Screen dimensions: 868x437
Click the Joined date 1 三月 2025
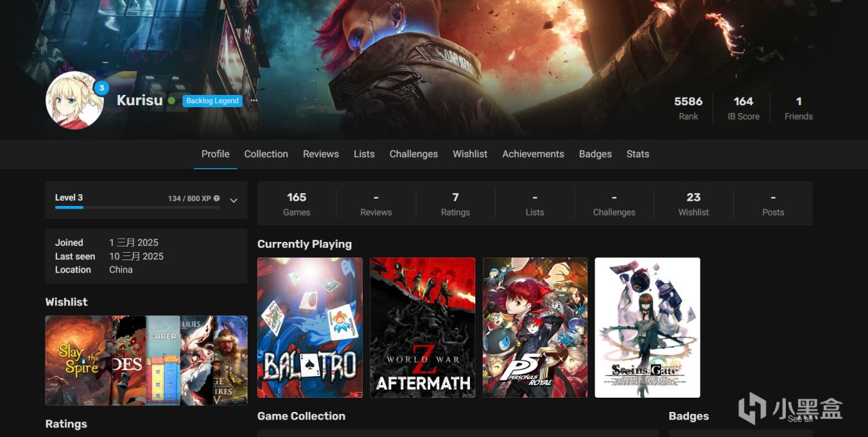[x=134, y=243]
